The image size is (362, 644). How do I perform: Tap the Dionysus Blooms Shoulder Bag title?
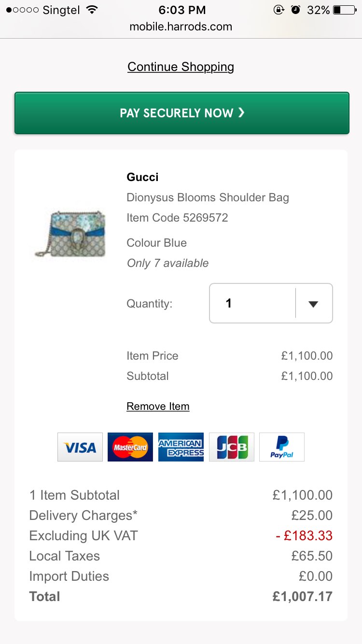(x=208, y=197)
